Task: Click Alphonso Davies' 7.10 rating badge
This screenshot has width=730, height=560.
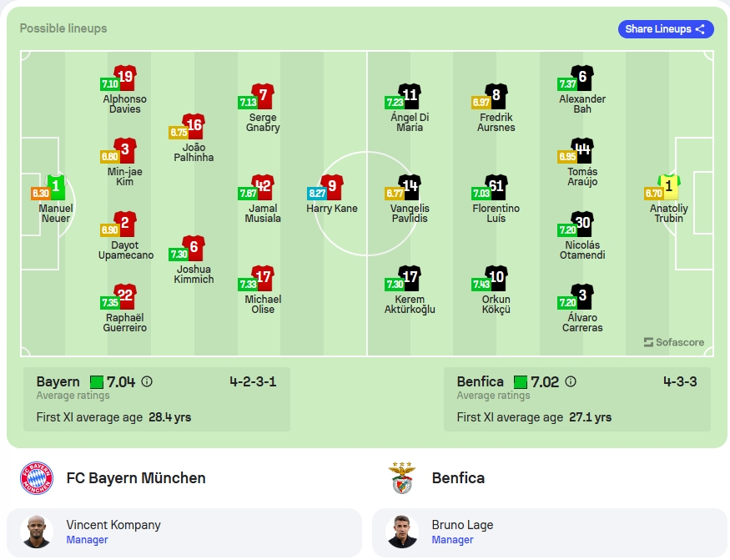Action: coord(110,83)
